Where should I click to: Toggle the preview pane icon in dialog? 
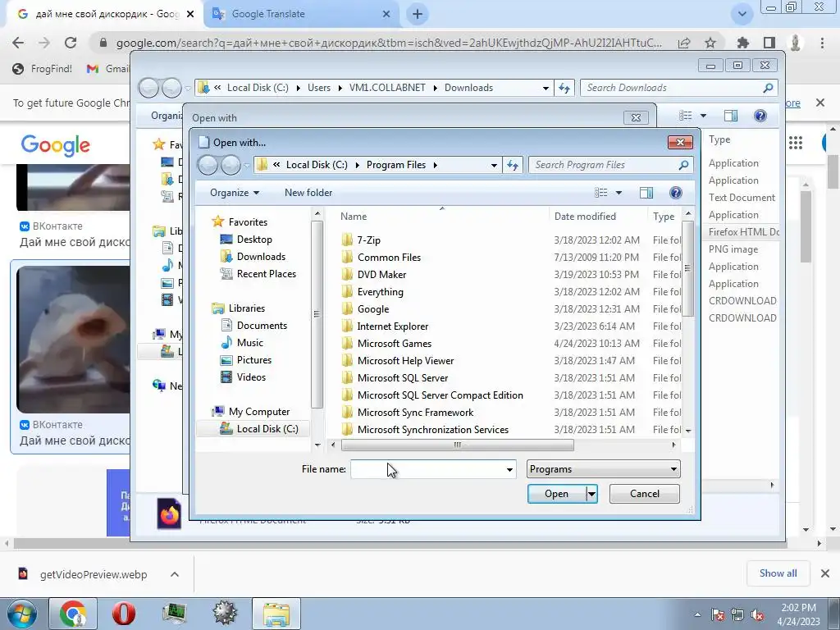click(646, 193)
